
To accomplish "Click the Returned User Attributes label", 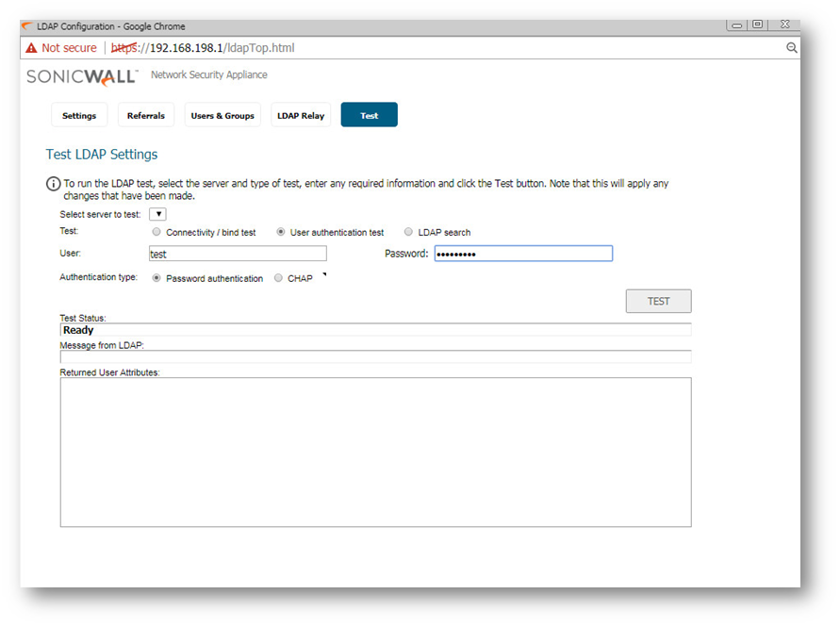I will pos(109,372).
